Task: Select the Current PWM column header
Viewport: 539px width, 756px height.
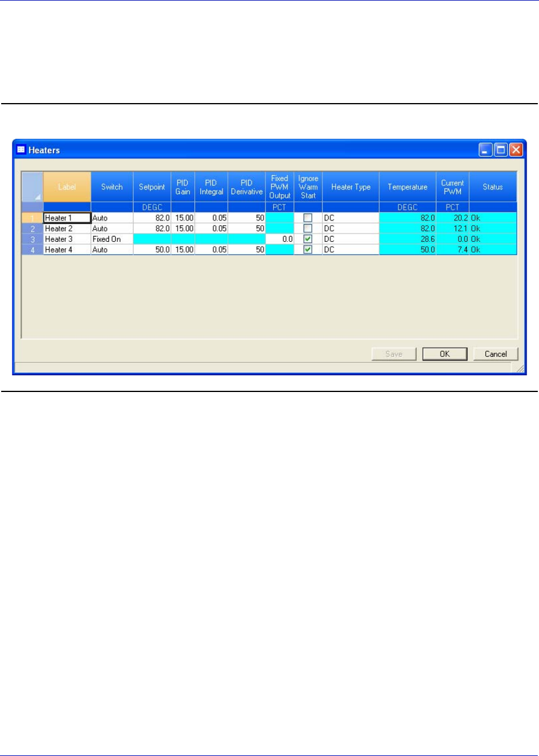Action: [x=453, y=187]
